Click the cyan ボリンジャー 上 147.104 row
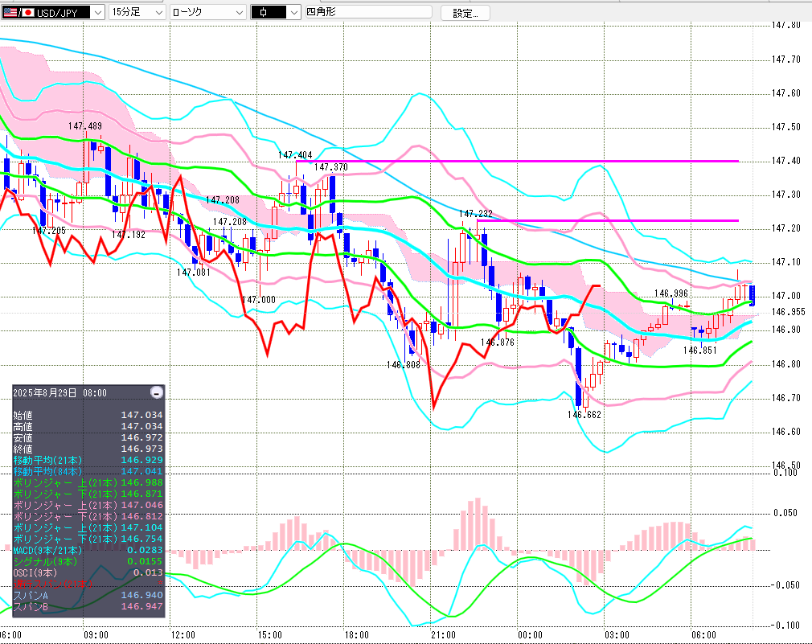The width and height of the screenshot is (812, 644). pyautogui.click(x=88, y=528)
